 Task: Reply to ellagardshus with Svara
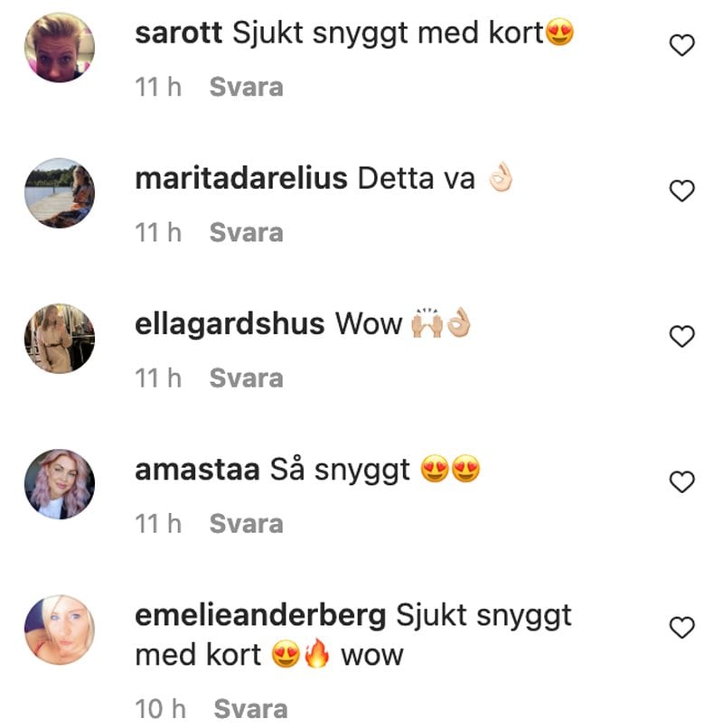[246, 378]
